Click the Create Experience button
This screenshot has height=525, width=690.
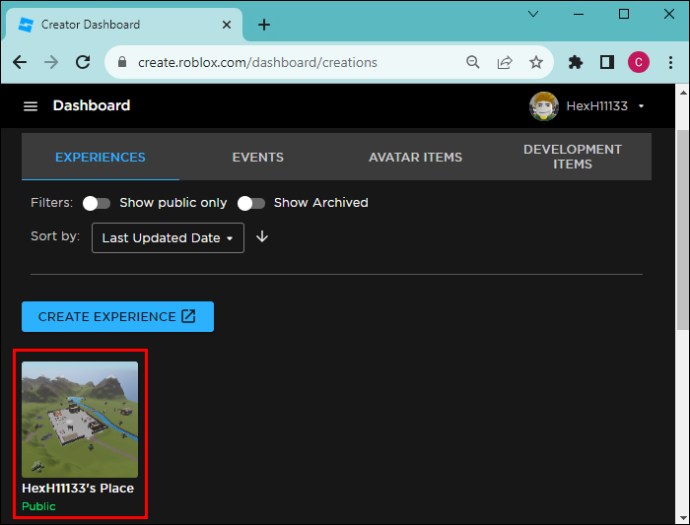[x=117, y=316]
